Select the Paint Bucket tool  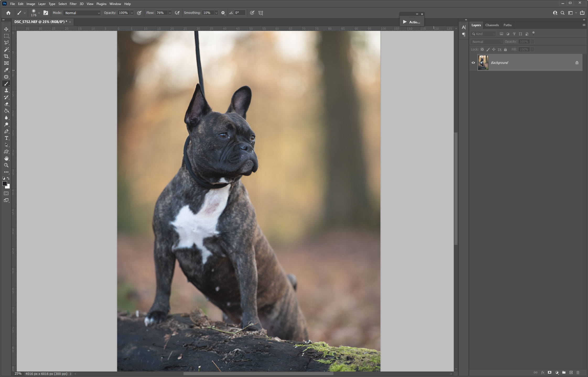point(6,111)
